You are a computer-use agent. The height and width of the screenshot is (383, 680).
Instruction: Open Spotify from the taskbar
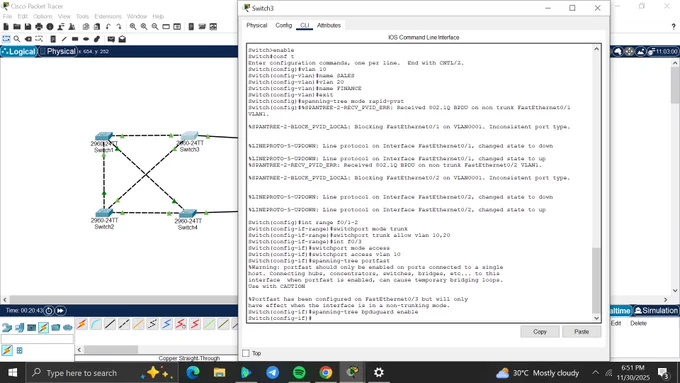pos(299,373)
